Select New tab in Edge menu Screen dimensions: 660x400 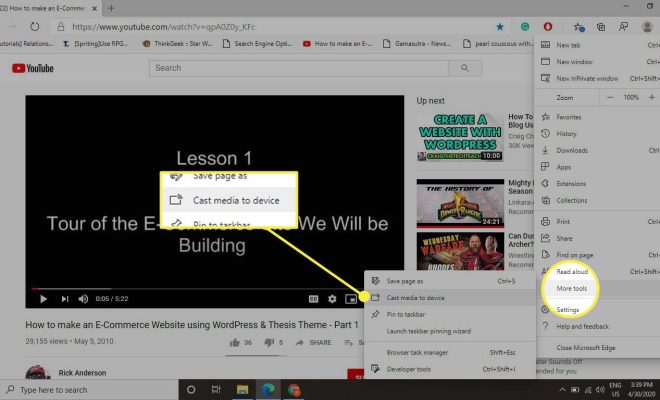[x=597, y=45]
